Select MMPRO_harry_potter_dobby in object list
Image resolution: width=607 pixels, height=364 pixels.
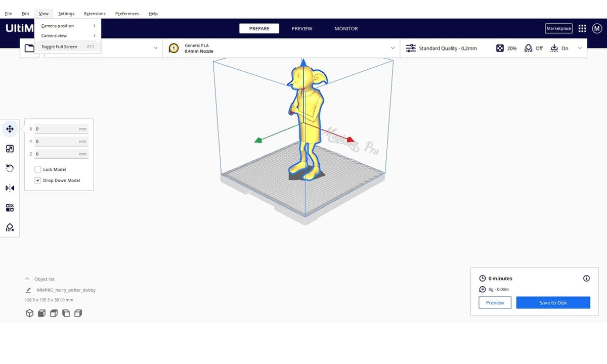(66, 290)
